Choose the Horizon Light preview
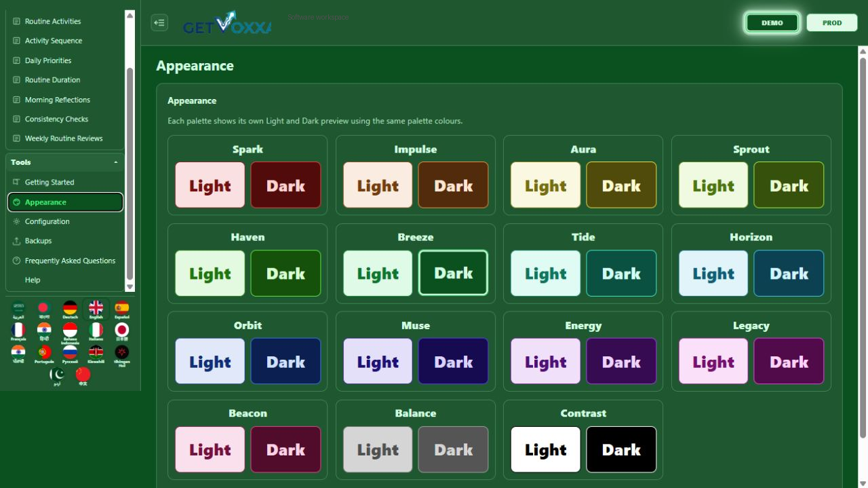868x488 pixels. pyautogui.click(x=713, y=274)
